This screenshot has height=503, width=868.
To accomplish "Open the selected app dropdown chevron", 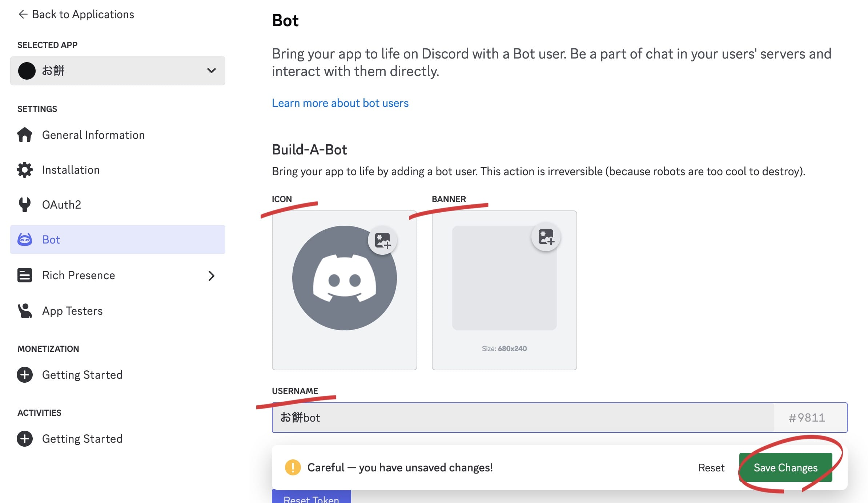I will click(x=212, y=71).
